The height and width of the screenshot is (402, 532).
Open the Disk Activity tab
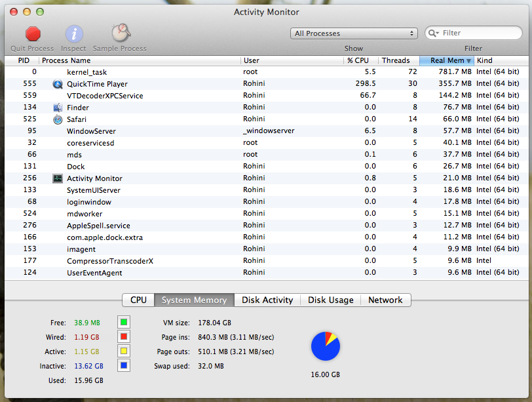(x=267, y=300)
